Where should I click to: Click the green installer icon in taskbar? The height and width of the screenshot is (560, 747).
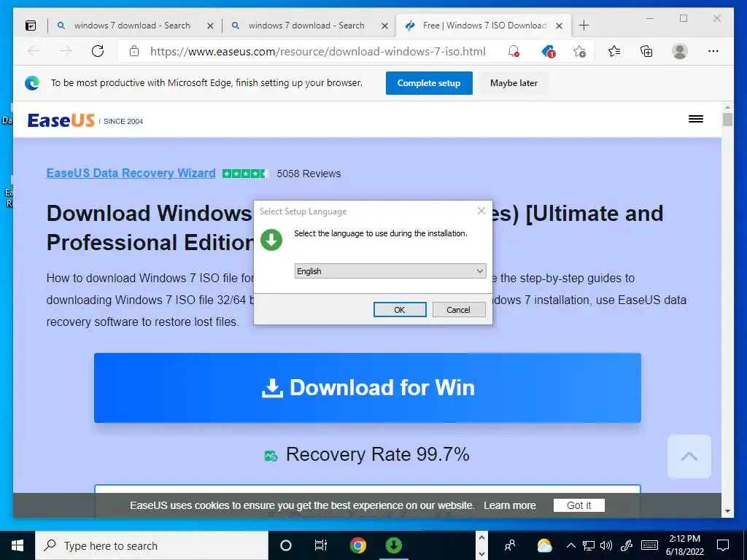393,545
